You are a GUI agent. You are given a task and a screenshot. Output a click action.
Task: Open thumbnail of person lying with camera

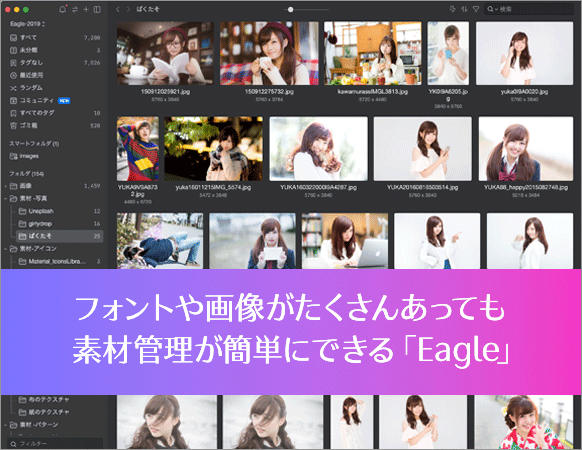(160, 241)
